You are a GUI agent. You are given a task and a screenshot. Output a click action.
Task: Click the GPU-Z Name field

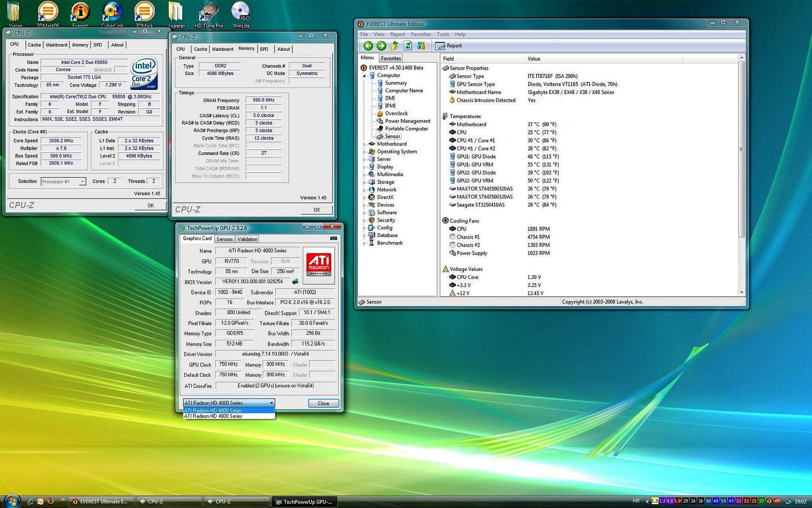257,251
